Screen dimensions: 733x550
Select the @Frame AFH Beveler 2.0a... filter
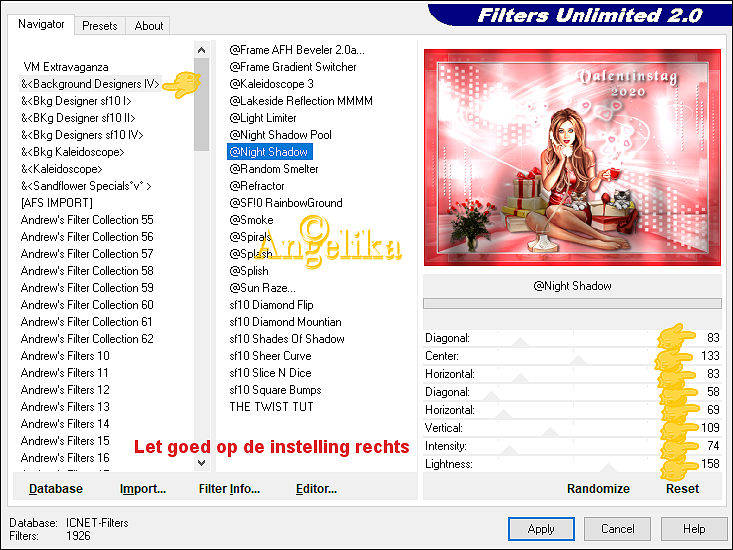[297, 50]
